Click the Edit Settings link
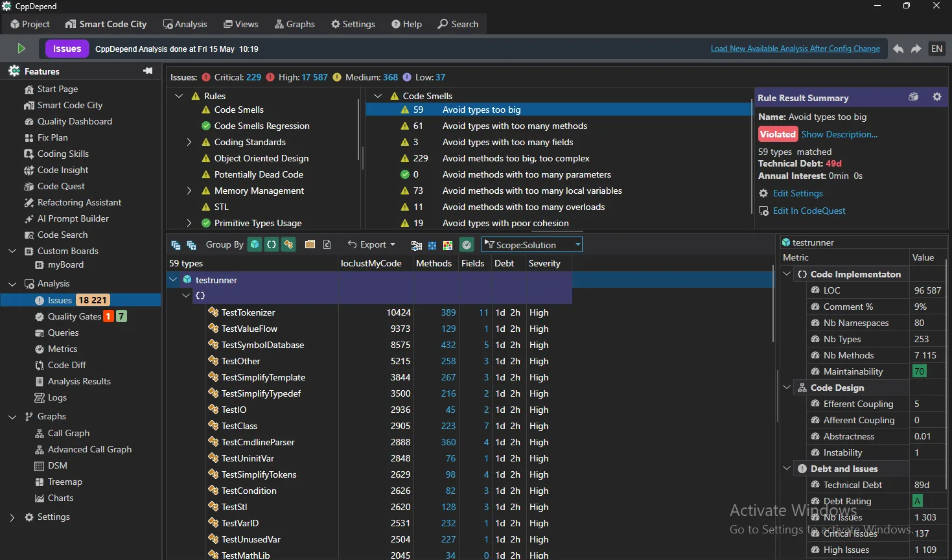This screenshot has width=952, height=560. point(798,193)
